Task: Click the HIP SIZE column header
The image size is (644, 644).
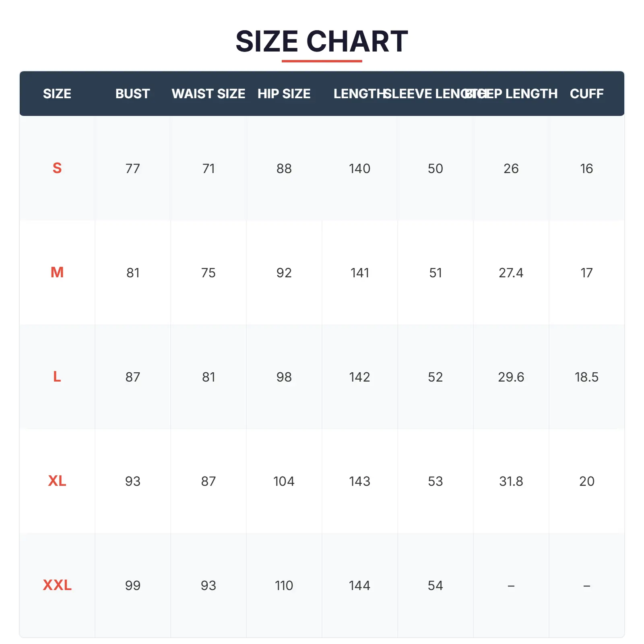Action: click(284, 94)
